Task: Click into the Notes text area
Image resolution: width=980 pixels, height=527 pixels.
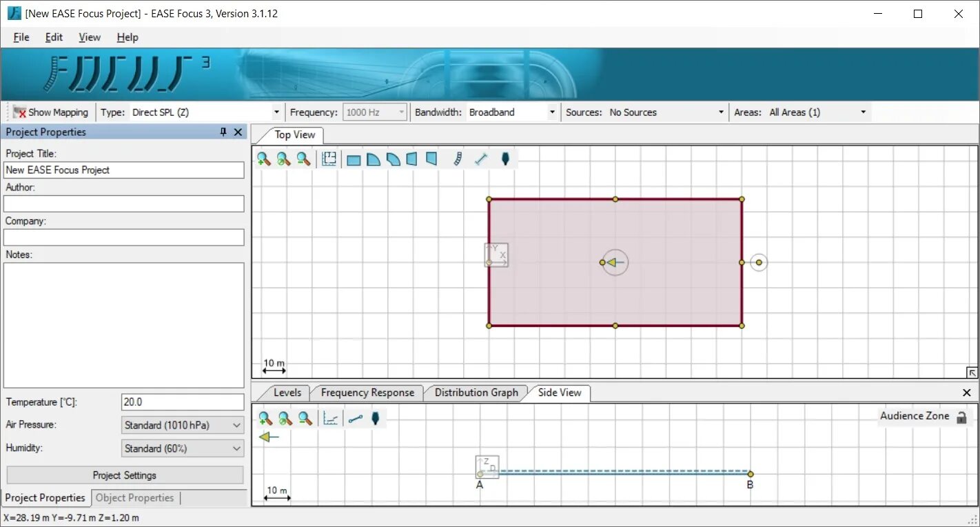Action: tap(124, 325)
